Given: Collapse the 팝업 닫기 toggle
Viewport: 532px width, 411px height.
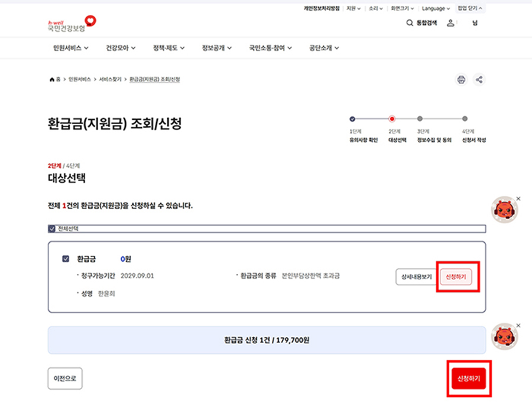Looking at the screenshot, I should [470, 8].
